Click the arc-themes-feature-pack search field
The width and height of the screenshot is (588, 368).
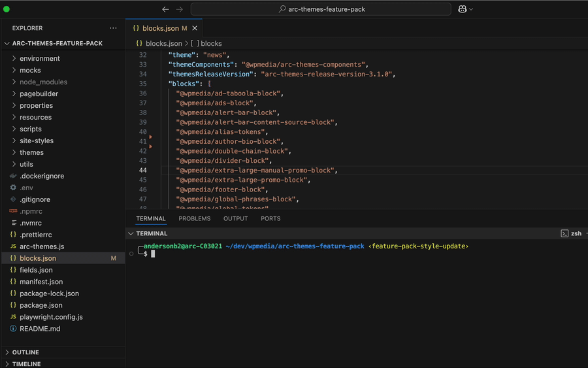pos(321,9)
